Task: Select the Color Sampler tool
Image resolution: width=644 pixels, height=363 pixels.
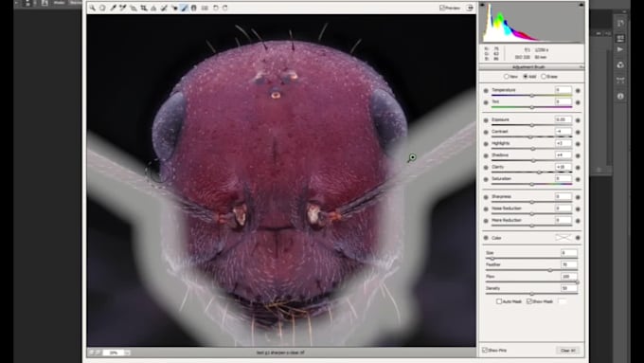Action: click(123, 8)
